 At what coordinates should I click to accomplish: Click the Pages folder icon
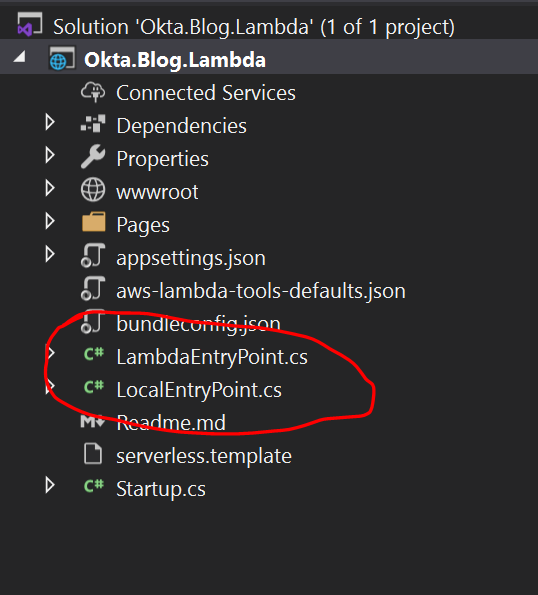(94, 222)
